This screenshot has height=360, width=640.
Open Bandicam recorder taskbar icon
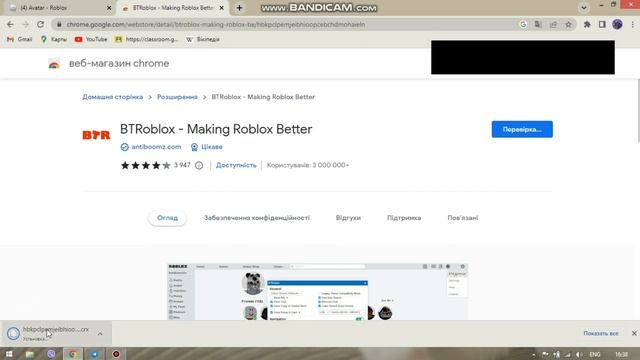pyautogui.click(x=116, y=354)
